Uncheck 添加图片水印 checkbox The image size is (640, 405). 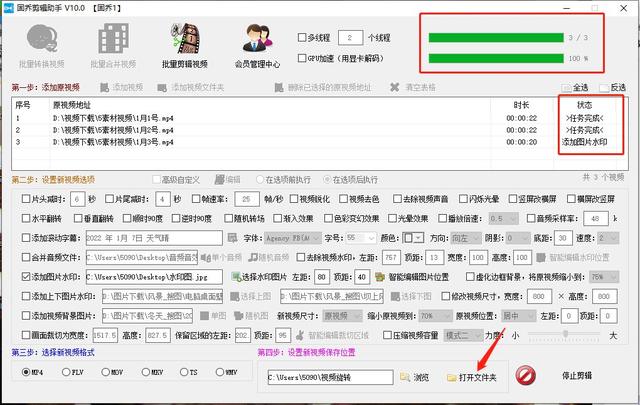tap(26, 277)
